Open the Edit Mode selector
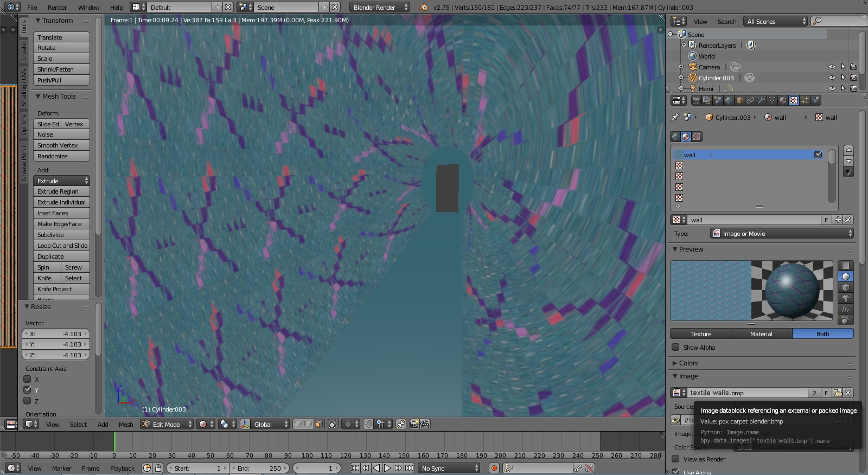 click(167, 424)
